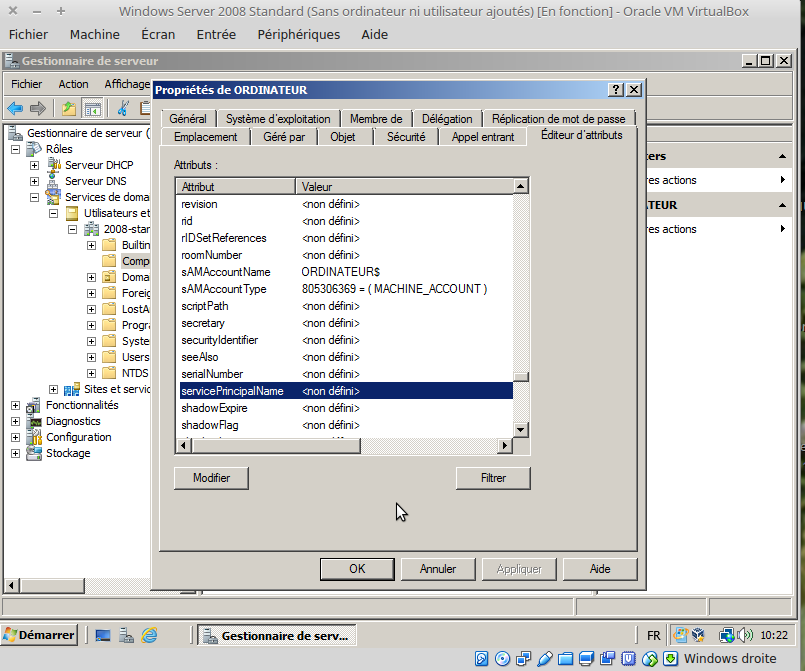Collapse the Rôles tree node
The width and height of the screenshot is (805, 671).
pos(15,149)
